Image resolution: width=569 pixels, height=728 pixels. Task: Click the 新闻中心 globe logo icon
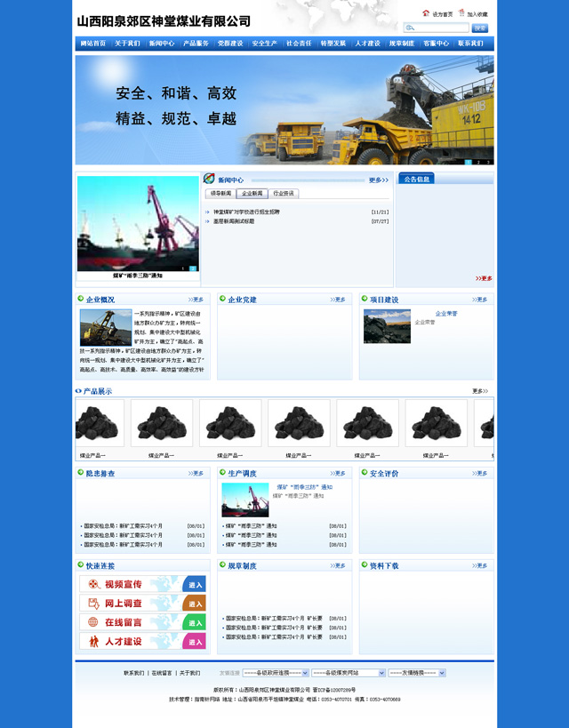(x=210, y=179)
